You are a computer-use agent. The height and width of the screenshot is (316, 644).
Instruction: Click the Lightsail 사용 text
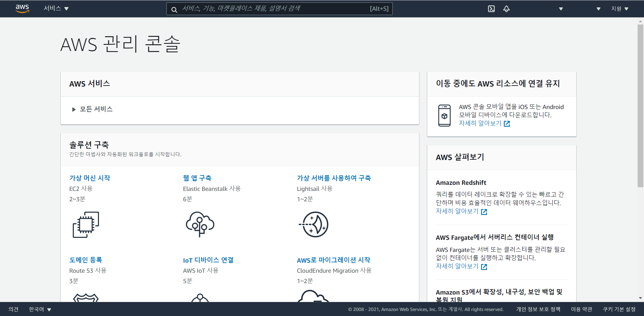[x=315, y=189]
